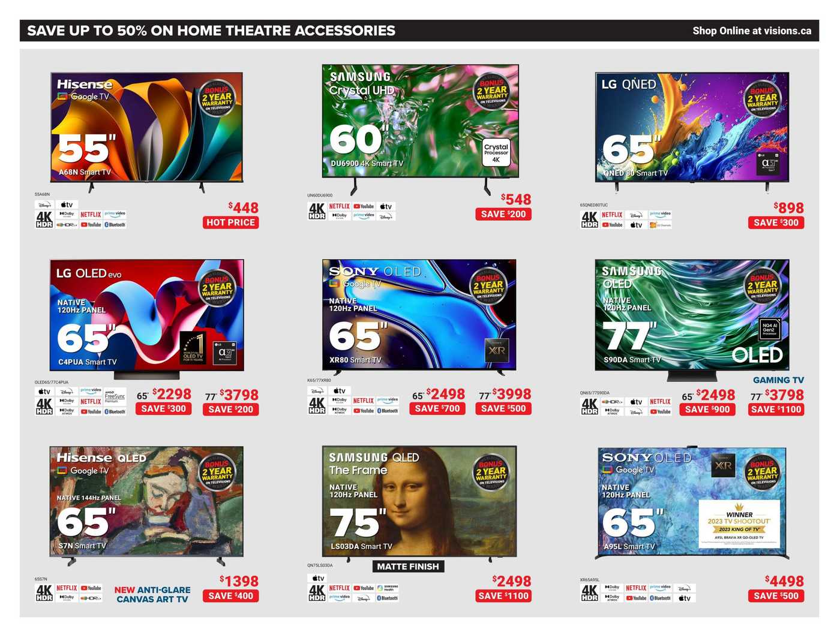Click the HOT PRICE red badge
The image size is (840, 638).
[x=231, y=222]
